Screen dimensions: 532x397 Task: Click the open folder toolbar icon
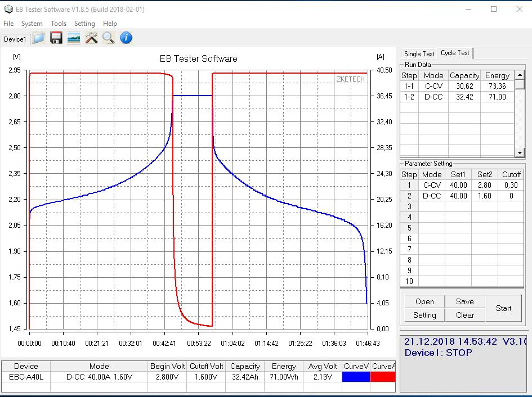pos(38,38)
